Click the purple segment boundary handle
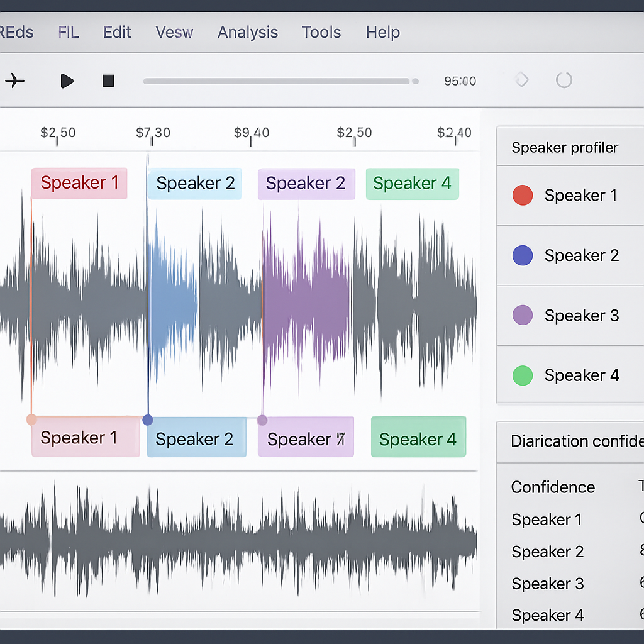The image size is (644, 644). click(x=262, y=420)
